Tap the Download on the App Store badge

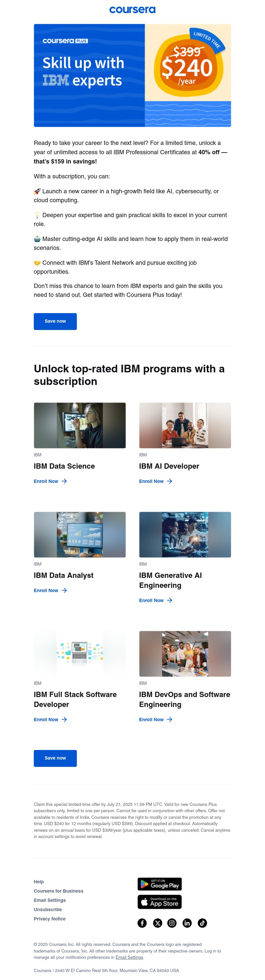[160, 902]
